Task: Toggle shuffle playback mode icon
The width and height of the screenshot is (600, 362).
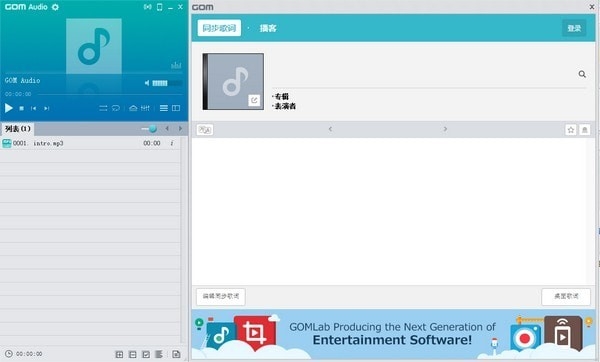Action: point(103,108)
